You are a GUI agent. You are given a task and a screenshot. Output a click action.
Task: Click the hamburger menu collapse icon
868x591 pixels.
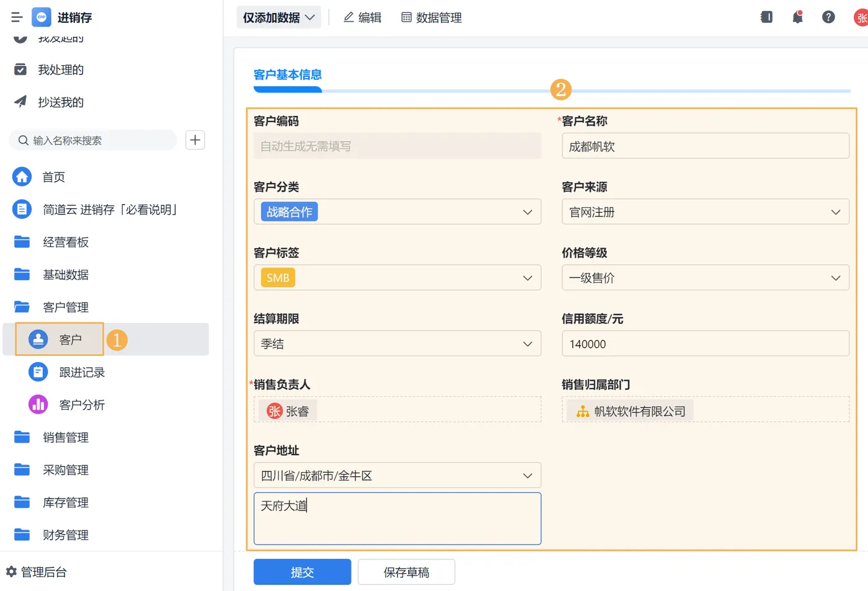click(17, 17)
